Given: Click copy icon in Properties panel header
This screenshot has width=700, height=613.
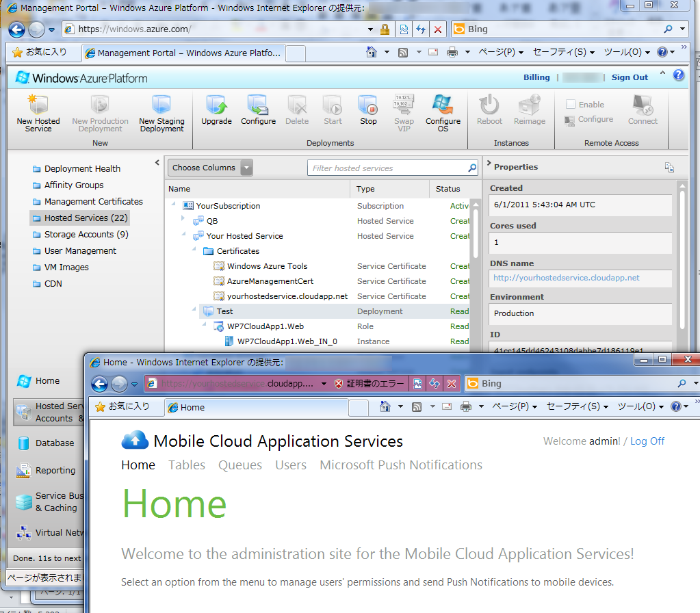Looking at the screenshot, I should 669,167.
